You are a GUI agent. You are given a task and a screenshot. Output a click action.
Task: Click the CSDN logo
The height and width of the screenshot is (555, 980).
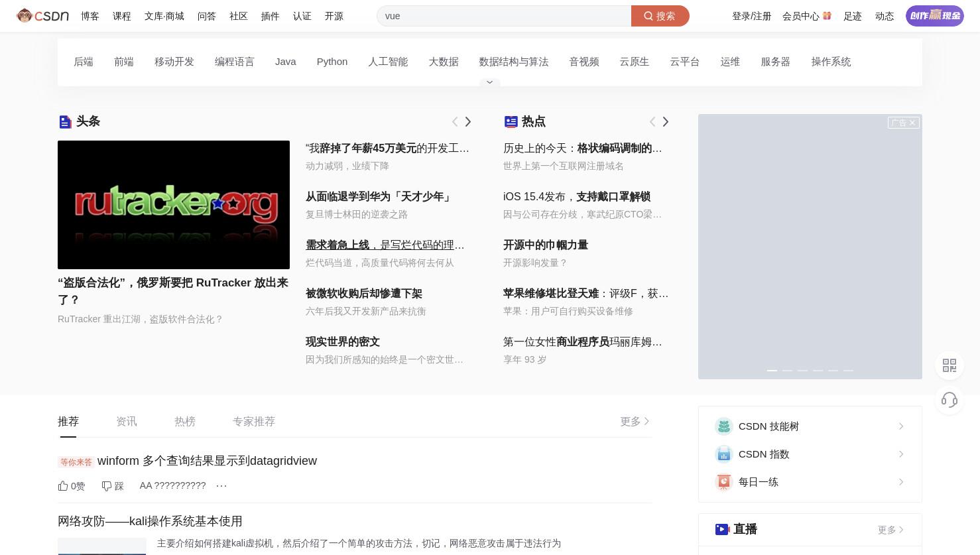(43, 16)
